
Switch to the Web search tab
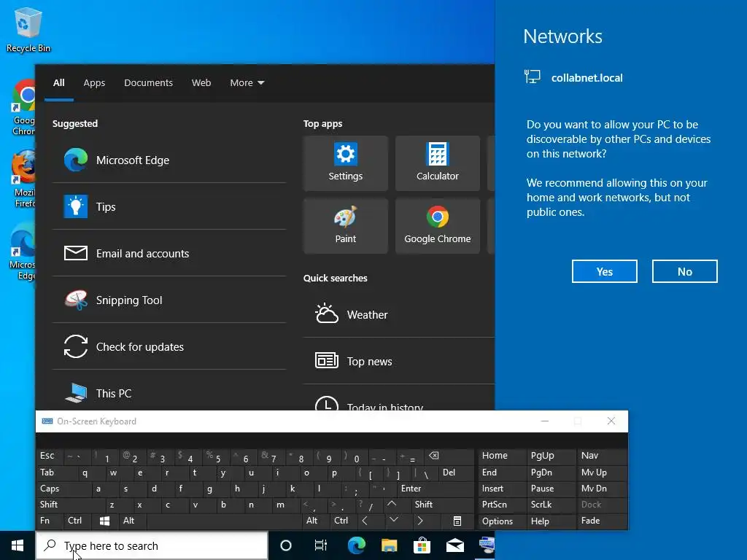coord(201,83)
